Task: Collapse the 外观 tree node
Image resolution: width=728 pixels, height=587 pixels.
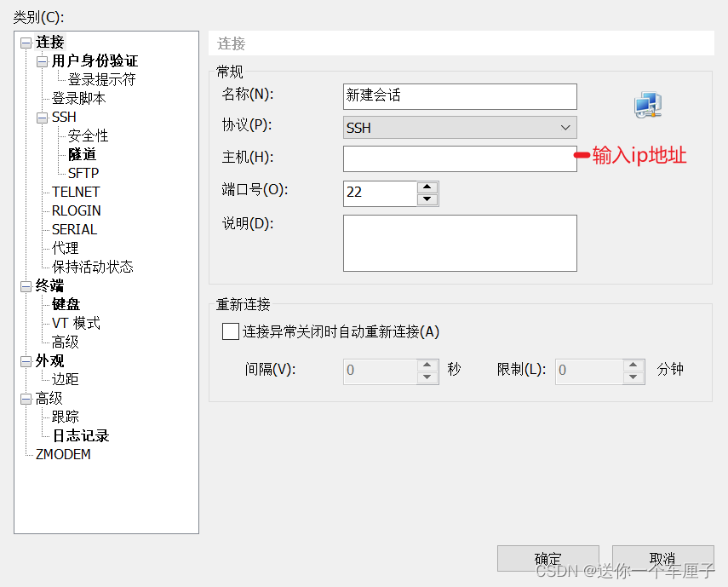Action: (26, 361)
